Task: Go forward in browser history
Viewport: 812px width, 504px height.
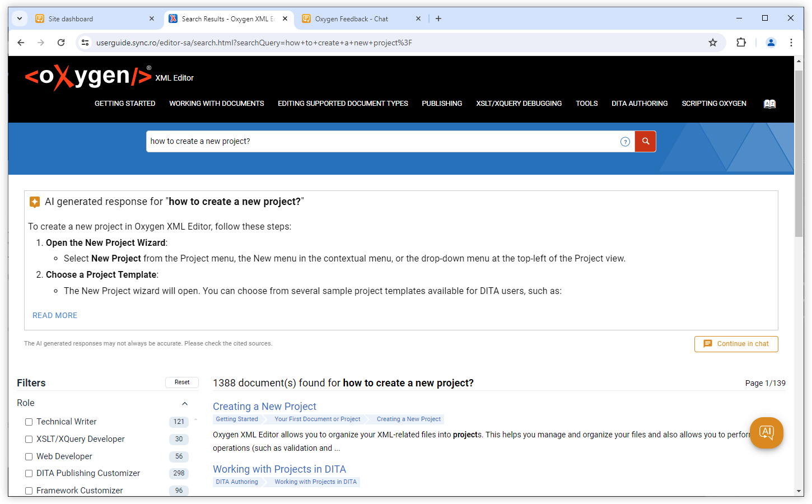Action: point(41,43)
